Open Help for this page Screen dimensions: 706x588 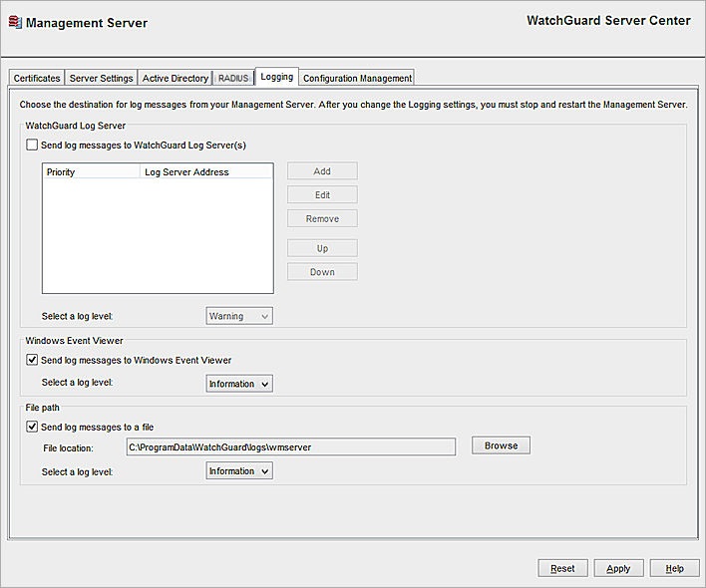pos(674,568)
